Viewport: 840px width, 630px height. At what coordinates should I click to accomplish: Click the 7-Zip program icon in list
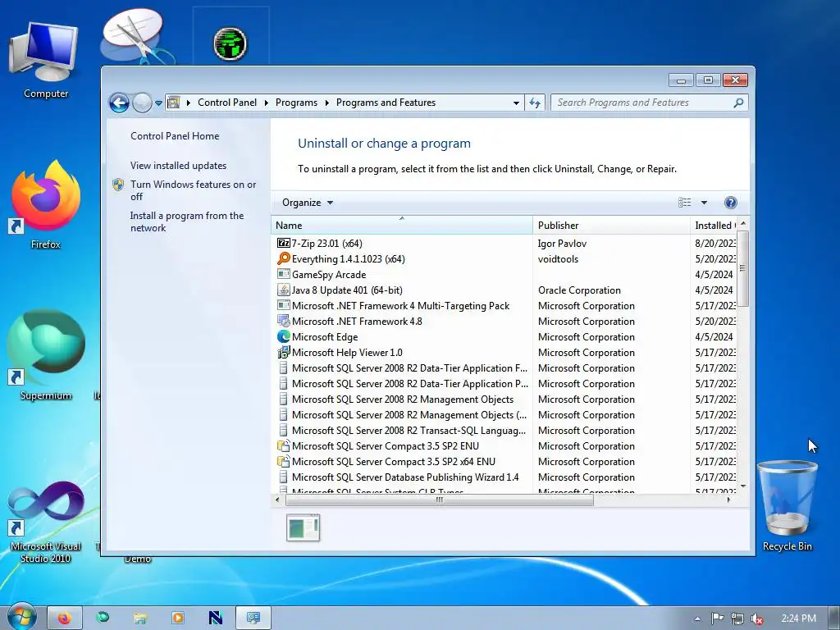point(283,243)
